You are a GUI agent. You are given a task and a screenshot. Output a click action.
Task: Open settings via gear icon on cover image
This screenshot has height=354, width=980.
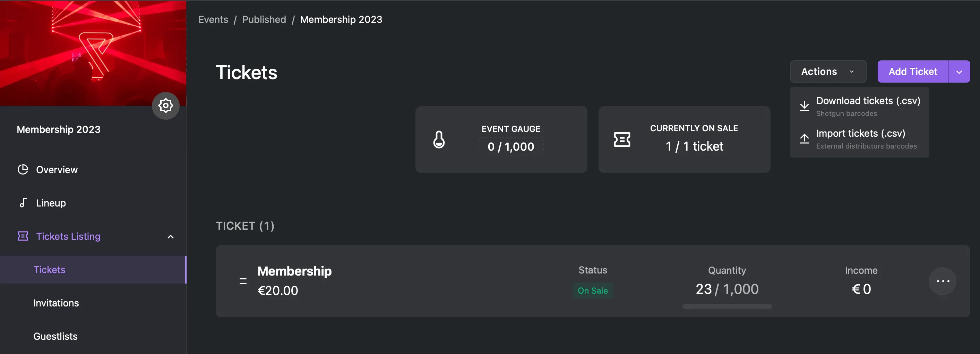pyautogui.click(x=165, y=106)
